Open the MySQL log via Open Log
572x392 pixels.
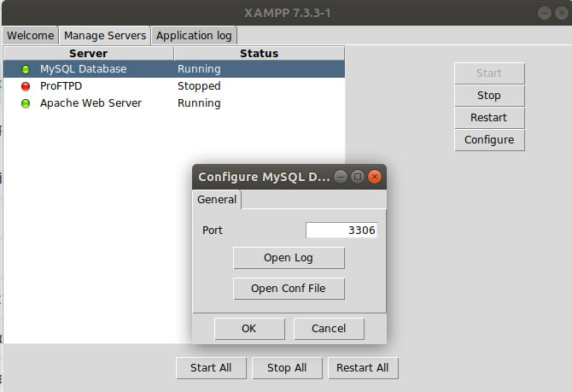pyautogui.click(x=289, y=258)
